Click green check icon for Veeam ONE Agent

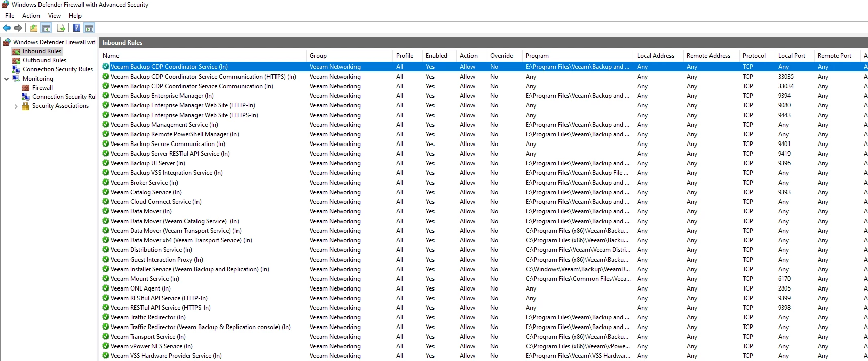tap(106, 288)
